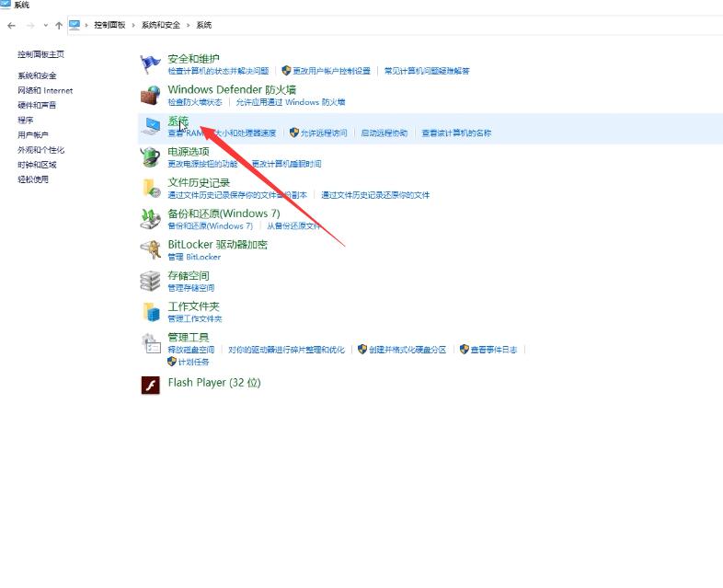The width and height of the screenshot is (723, 588).
Task: Click the 电源选项 battery icon
Action: click(x=150, y=157)
